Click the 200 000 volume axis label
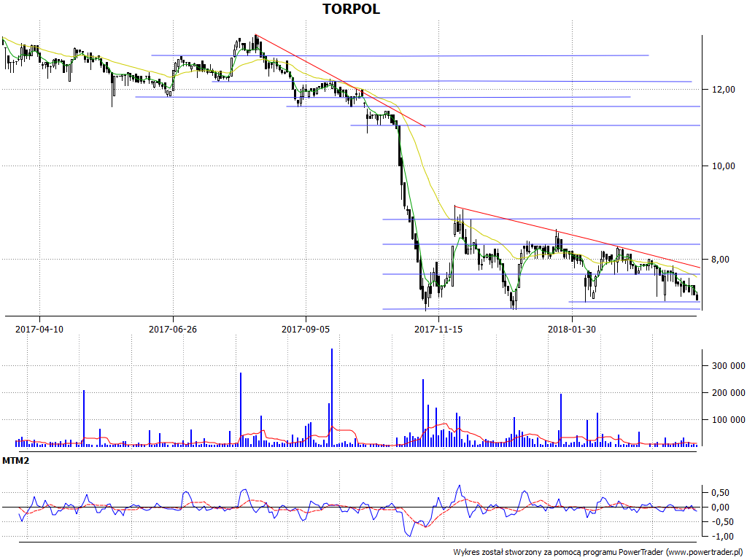Screen dimensions: 747x560 (x=729, y=393)
